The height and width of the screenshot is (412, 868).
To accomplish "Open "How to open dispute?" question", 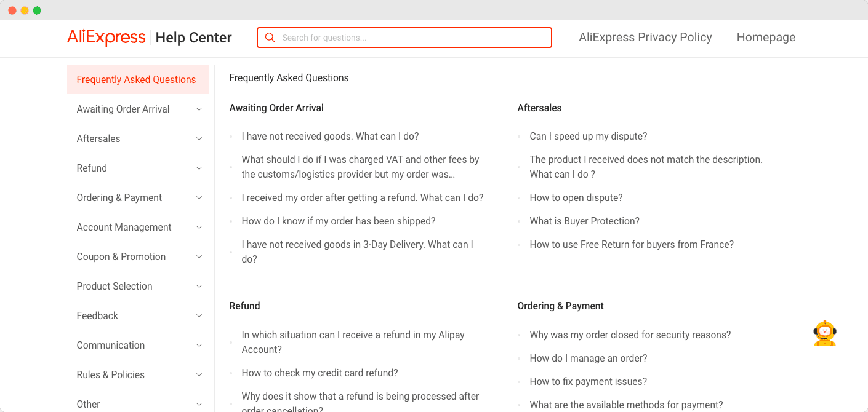I will [576, 197].
